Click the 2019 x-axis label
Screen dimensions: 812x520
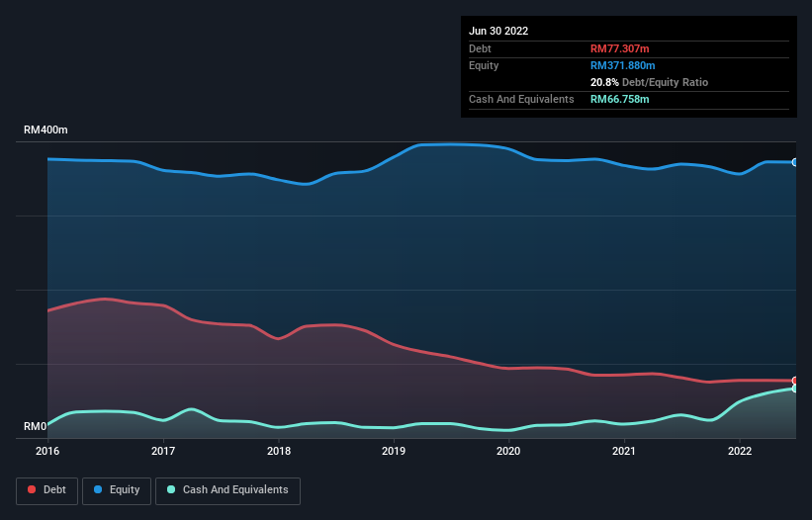coord(394,451)
